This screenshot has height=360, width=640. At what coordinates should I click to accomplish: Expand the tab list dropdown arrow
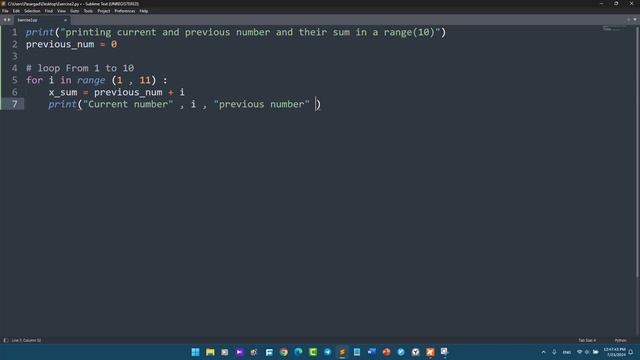[635, 20]
